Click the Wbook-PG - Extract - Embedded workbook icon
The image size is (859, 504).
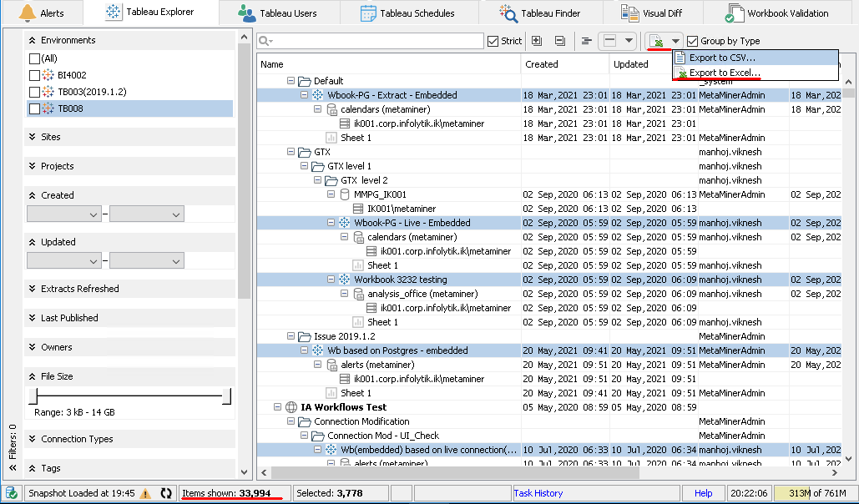click(318, 95)
